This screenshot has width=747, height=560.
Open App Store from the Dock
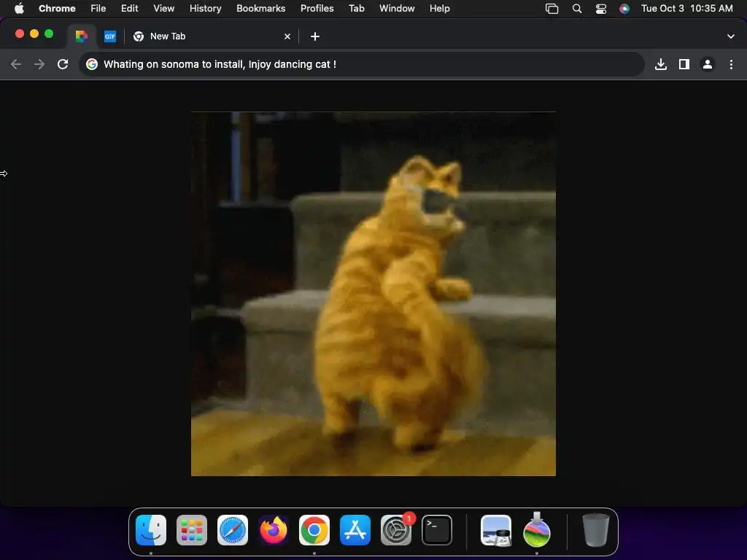(x=355, y=529)
